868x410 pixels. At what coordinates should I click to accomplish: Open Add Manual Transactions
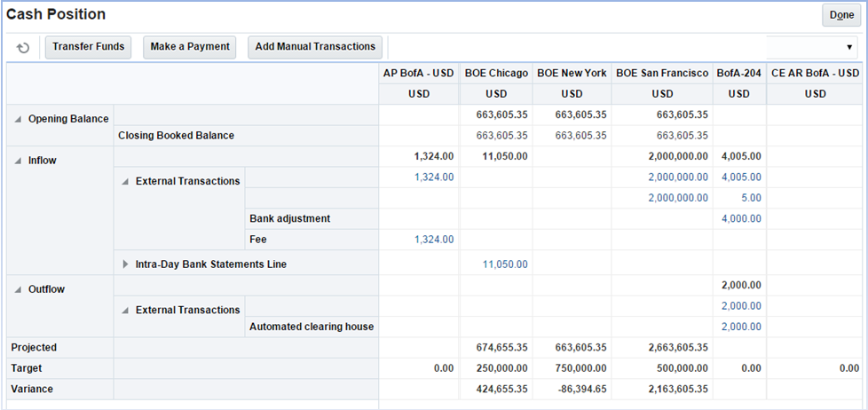coord(314,47)
